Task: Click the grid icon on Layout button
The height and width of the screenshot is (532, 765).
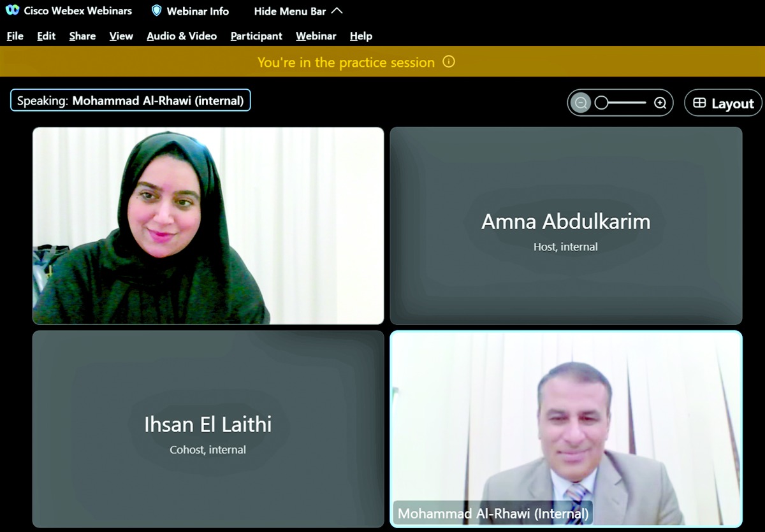Action: 699,103
